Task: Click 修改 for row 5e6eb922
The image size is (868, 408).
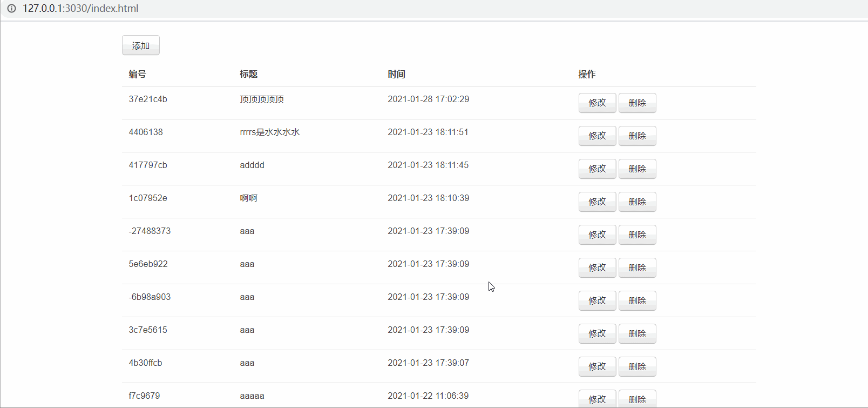Action: point(597,267)
